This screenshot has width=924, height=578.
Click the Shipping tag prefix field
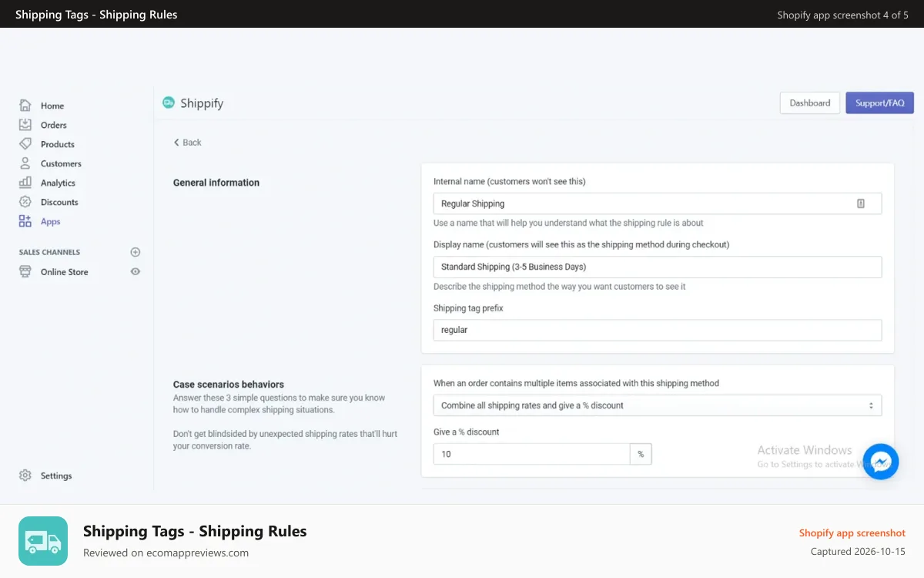tap(658, 330)
